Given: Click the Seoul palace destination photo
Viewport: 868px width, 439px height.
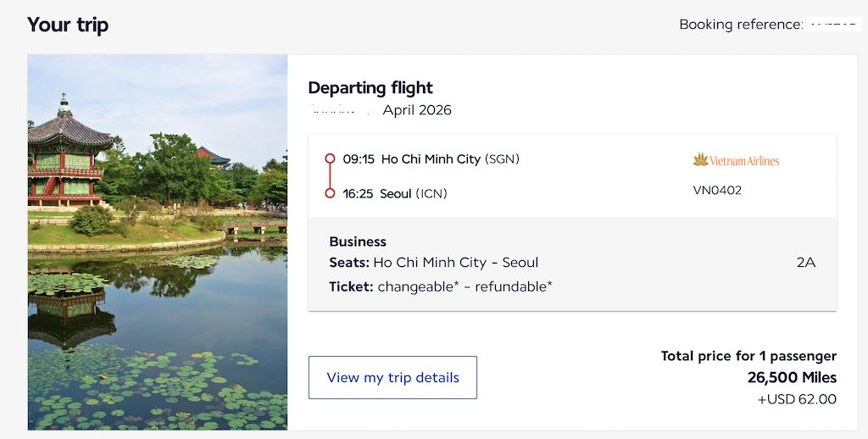Looking at the screenshot, I should point(158,242).
